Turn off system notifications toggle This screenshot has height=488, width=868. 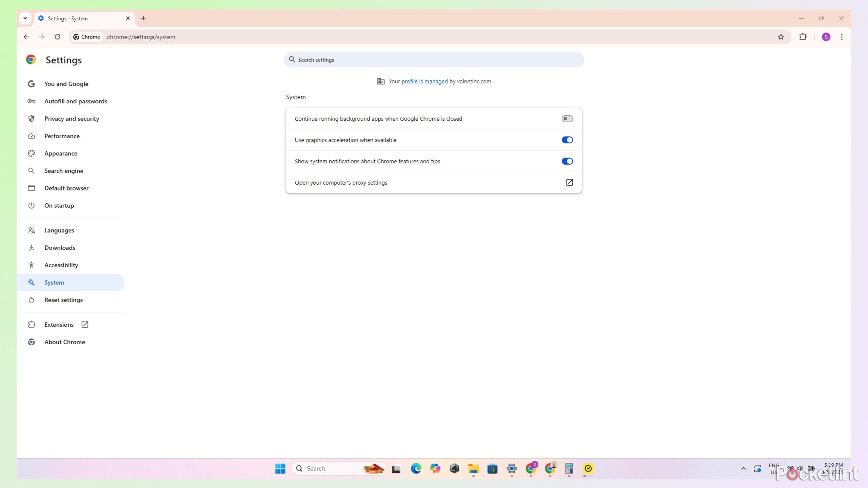567,161
